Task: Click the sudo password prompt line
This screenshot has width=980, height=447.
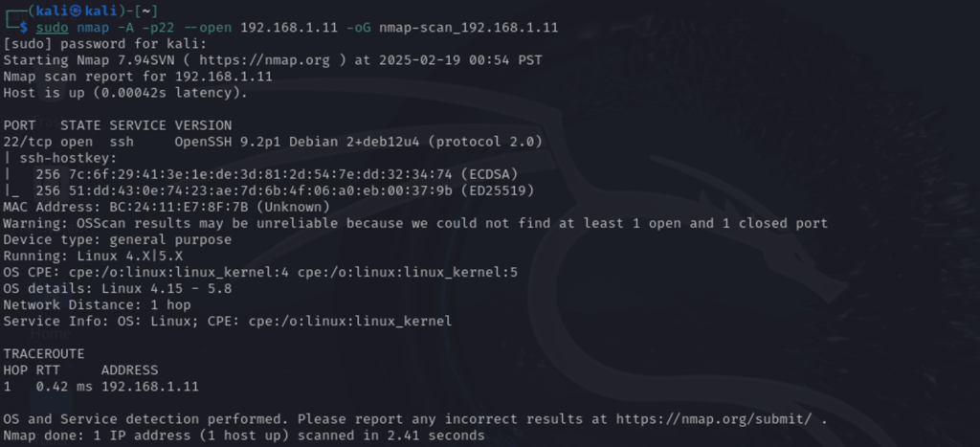Action: tap(105, 44)
